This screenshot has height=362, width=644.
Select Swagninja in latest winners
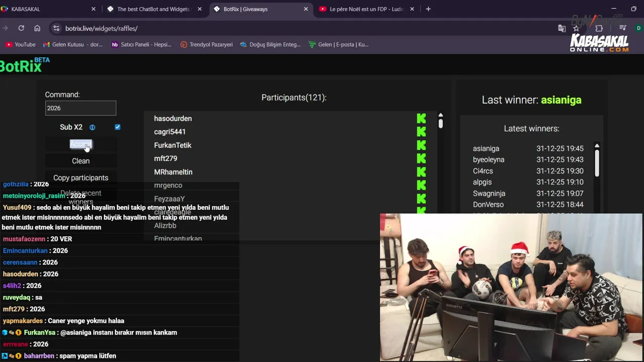tap(489, 194)
